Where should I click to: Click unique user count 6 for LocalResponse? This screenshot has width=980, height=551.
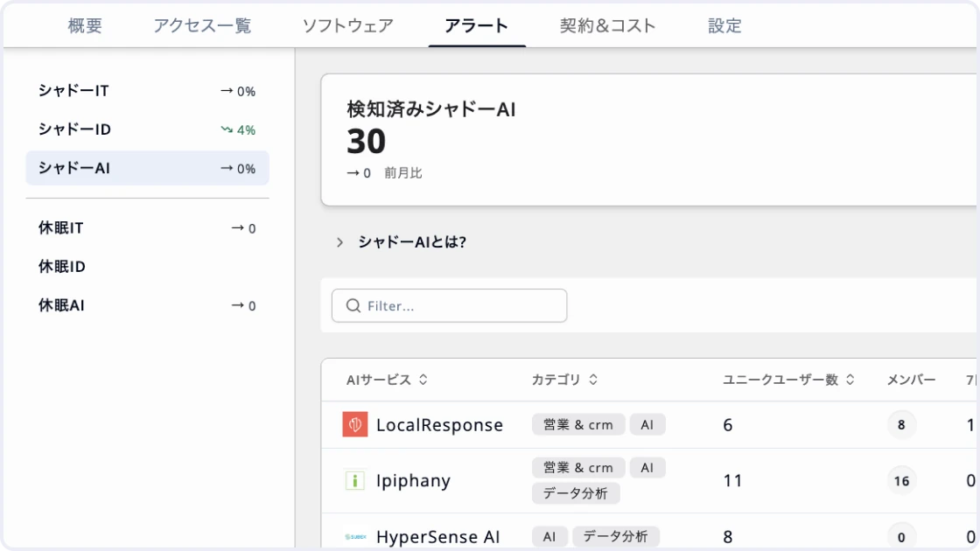coord(728,425)
